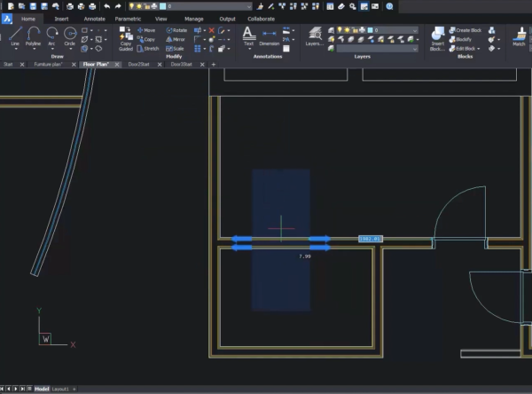Select the Polyline tool

pyautogui.click(x=33, y=35)
